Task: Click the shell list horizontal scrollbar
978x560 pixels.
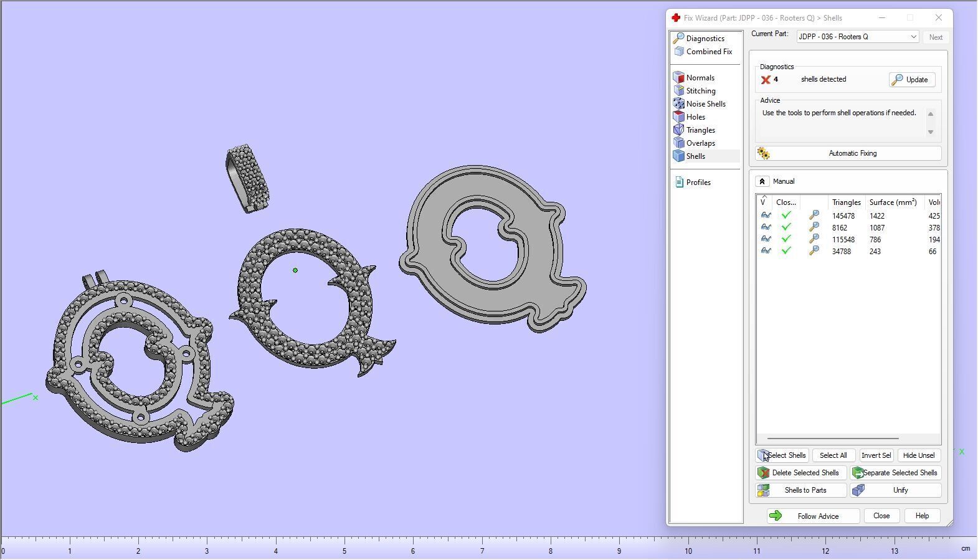Action: pyautogui.click(x=833, y=439)
